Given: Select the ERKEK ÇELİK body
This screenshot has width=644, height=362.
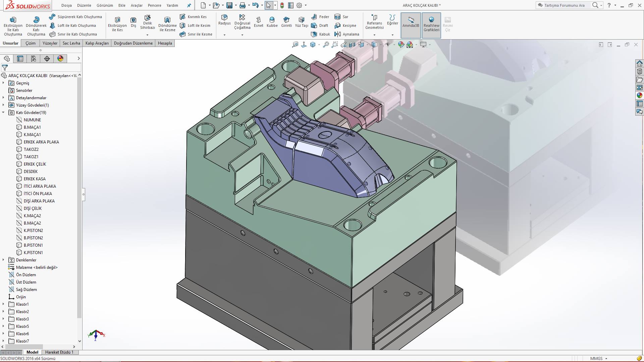Looking at the screenshot, I should pos(35,164).
